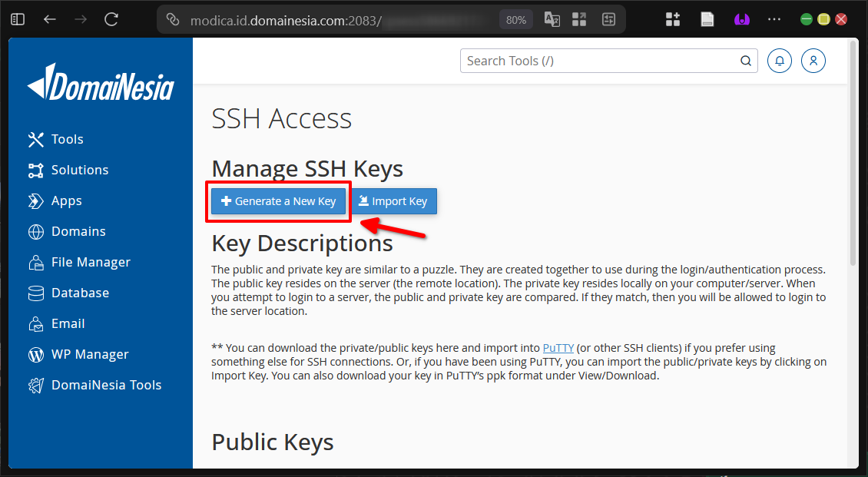Viewport: 868px width, 477px height.
Task: Click the DomaiNesia logo
Action: pyautogui.click(x=101, y=82)
